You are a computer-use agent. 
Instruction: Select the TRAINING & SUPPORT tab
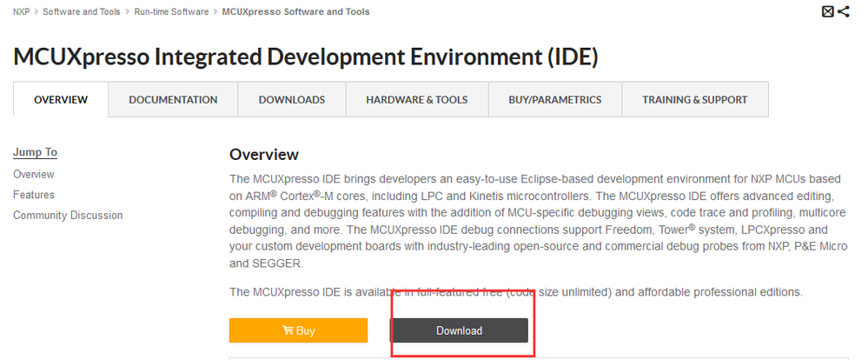tap(695, 100)
